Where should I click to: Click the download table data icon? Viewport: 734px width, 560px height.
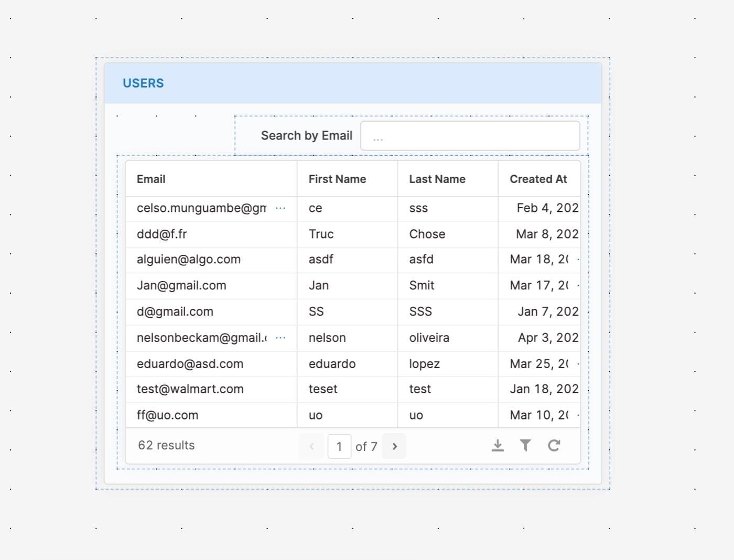[x=498, y=446]
